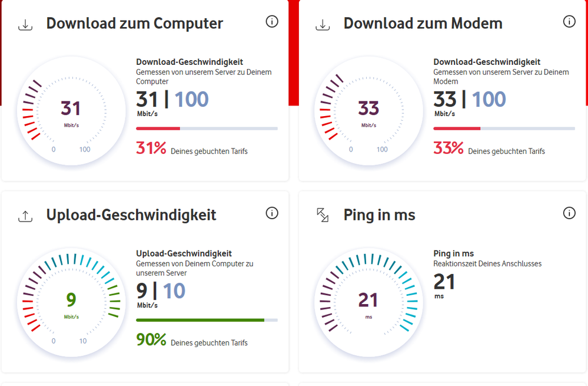The image size is (588, 386).
Task: Open the info icon on Download zum Computer card
Action: coord(272,21)
